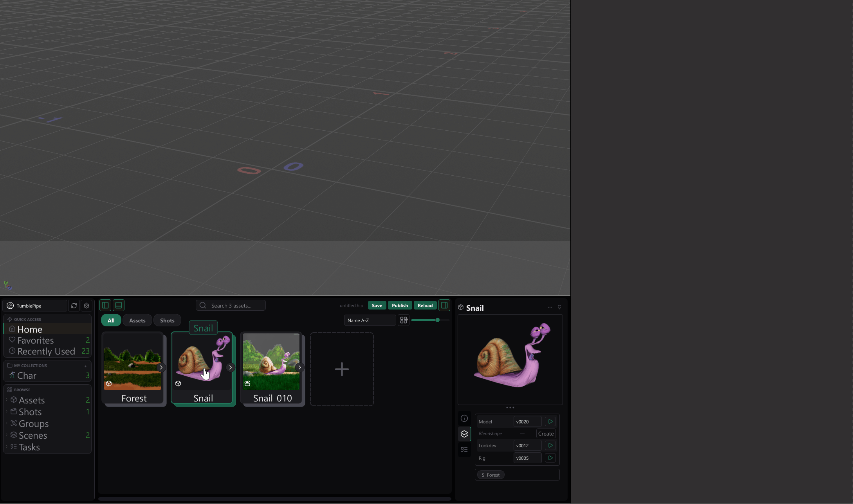Toggle the right details panel icon
This screenshot has width=853, height=504.
tap(444, 305)
